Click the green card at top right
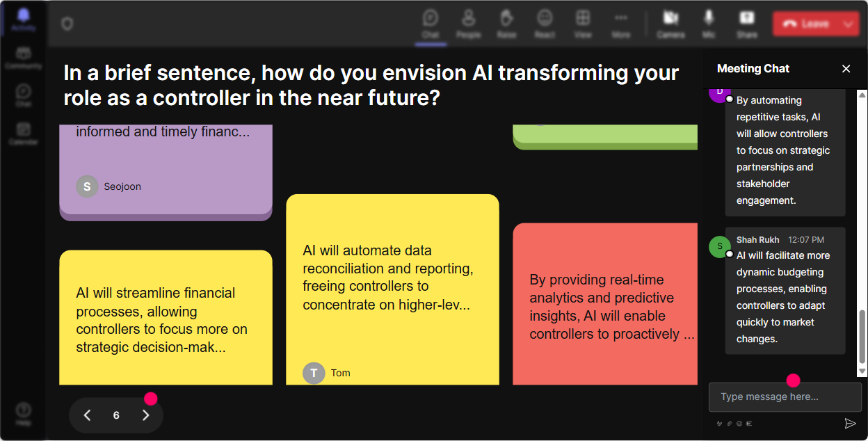 pyautogui.click(x=605, y=137)
